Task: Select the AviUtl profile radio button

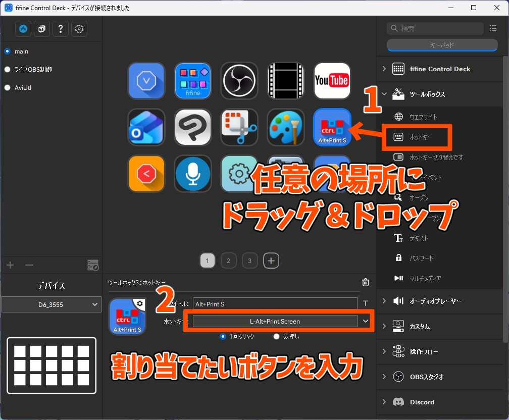Action: [8, 88]
